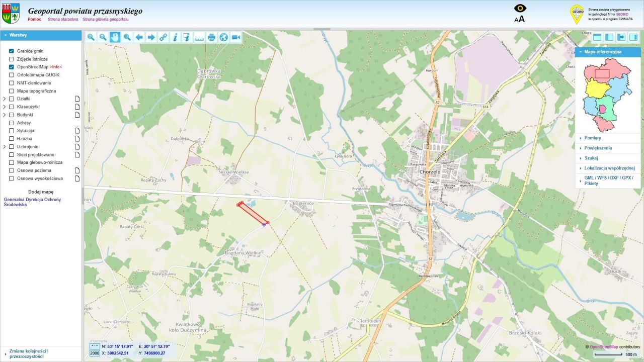Select the zoom in magnifier tool
Screen dimensions: 644x362
point(91,37)
